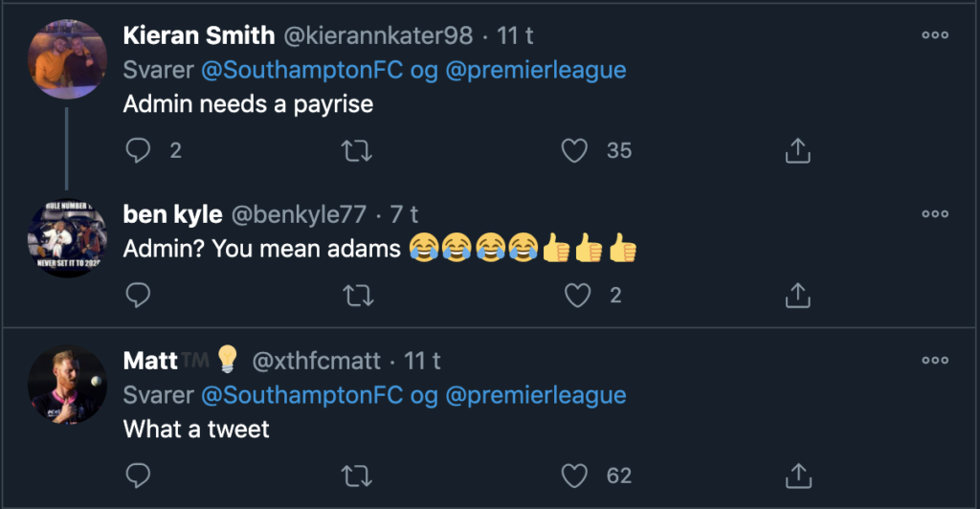Share Kieran Smith's tweet
Viewport: 980px width, 509px height.
[797, 150]
